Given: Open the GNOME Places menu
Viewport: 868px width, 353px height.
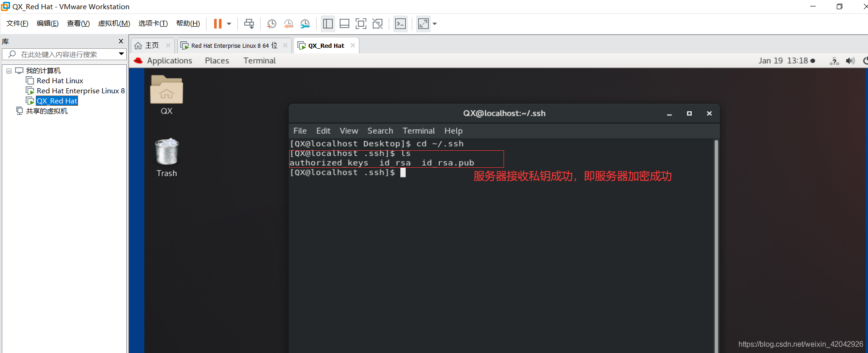Looking at the screenshot, I should (x=217, y=61).
